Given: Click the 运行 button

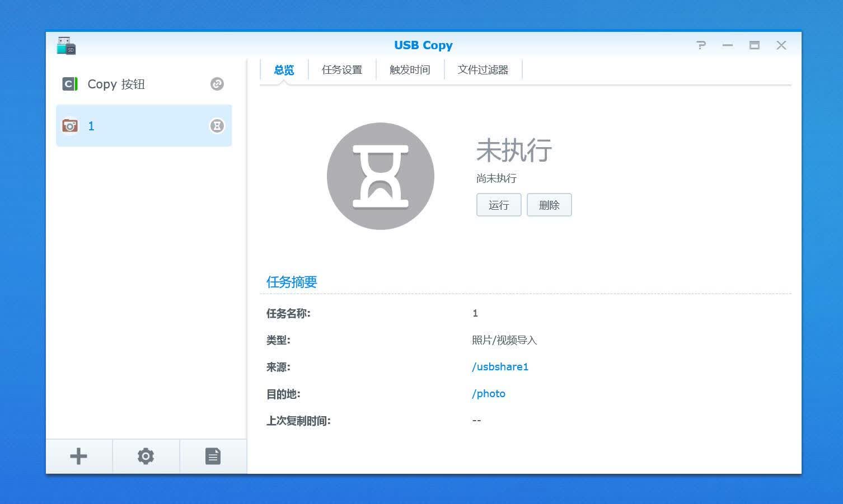Looking at the screenshot, I should (x=499, y=205).
